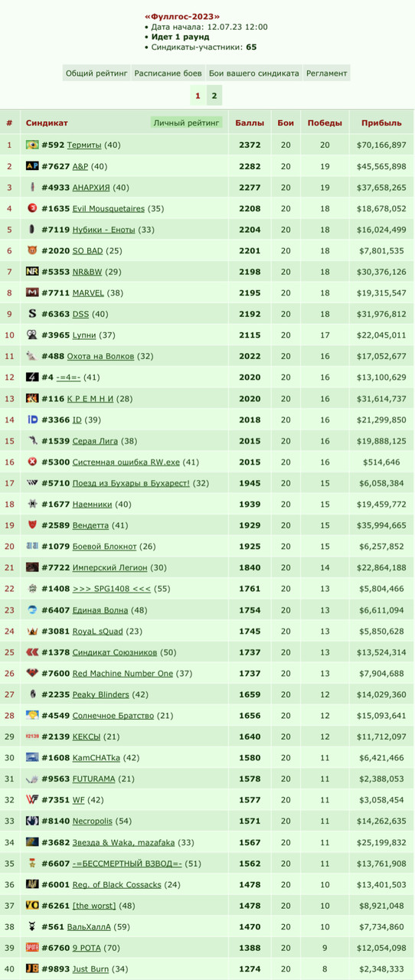
Task: Click the Red Machine Number One emblem
Action: point(32,672)
